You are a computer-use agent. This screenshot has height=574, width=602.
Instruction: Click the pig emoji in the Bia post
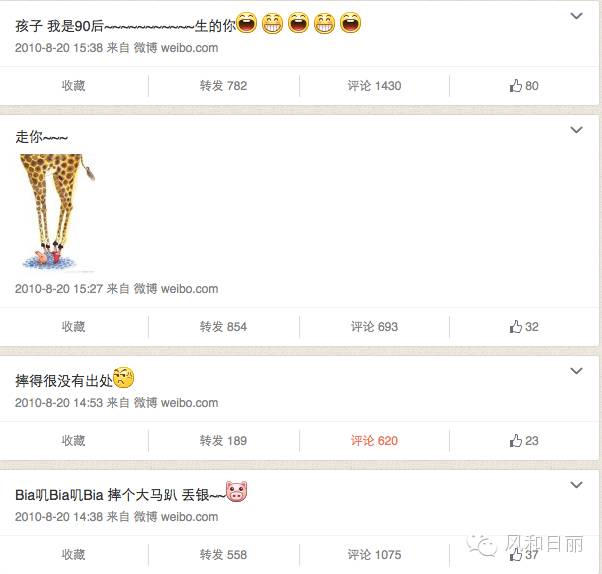click(x=236, y=492)
